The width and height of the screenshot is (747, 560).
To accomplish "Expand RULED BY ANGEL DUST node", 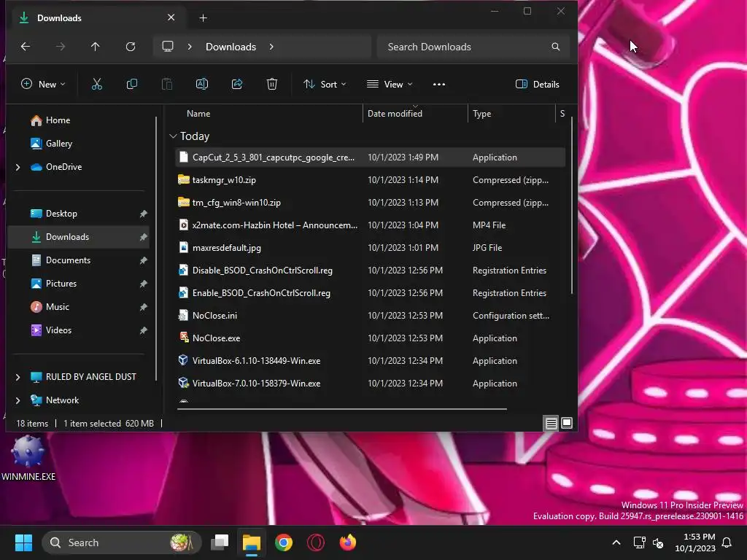I will [18, 377].
